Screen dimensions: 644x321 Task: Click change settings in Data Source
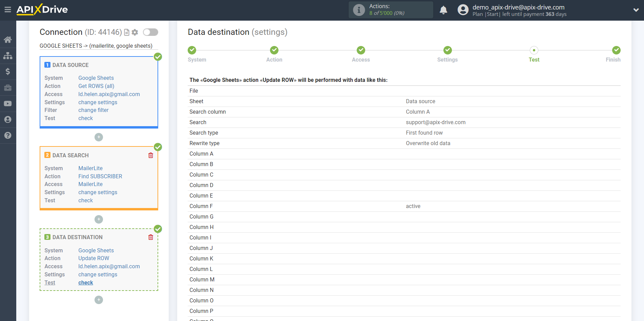click(98, 102)
